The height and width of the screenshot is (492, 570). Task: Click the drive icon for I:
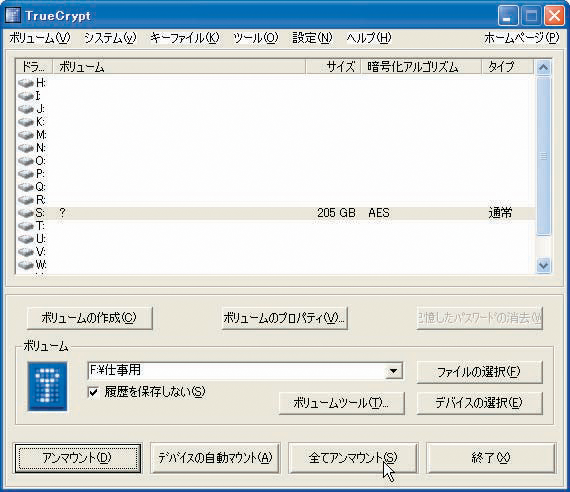click(25, 96)
